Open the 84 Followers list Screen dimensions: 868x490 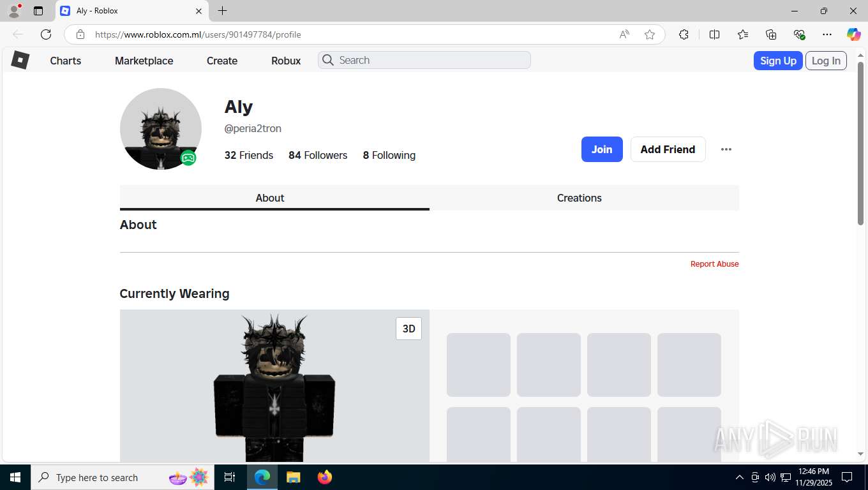click(x=318, y=155)
